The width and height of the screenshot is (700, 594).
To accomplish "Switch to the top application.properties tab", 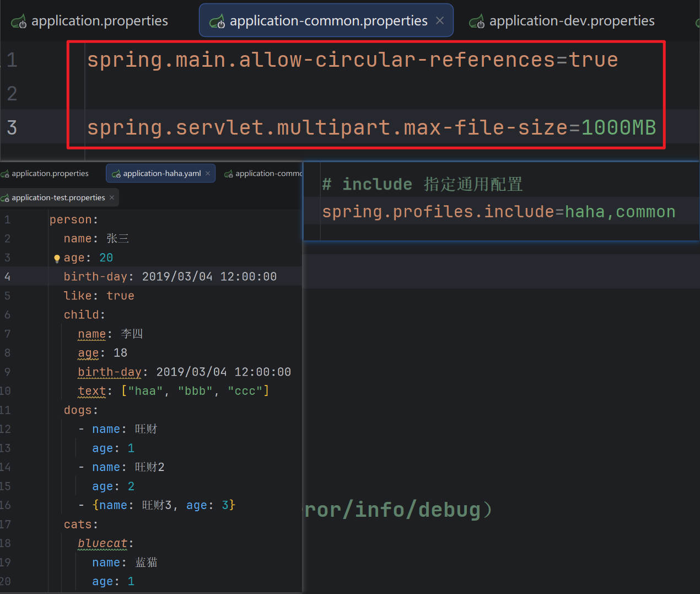I will point(99,21).
